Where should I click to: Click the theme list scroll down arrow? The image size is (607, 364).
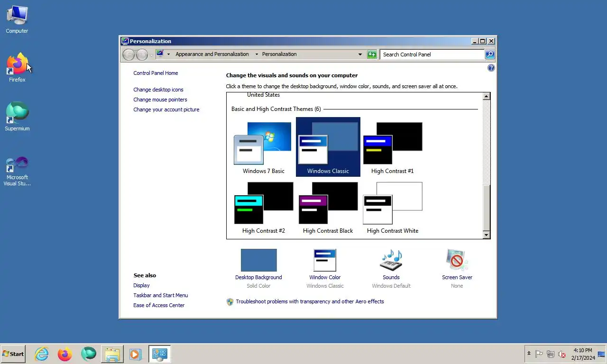click(486, 235)
